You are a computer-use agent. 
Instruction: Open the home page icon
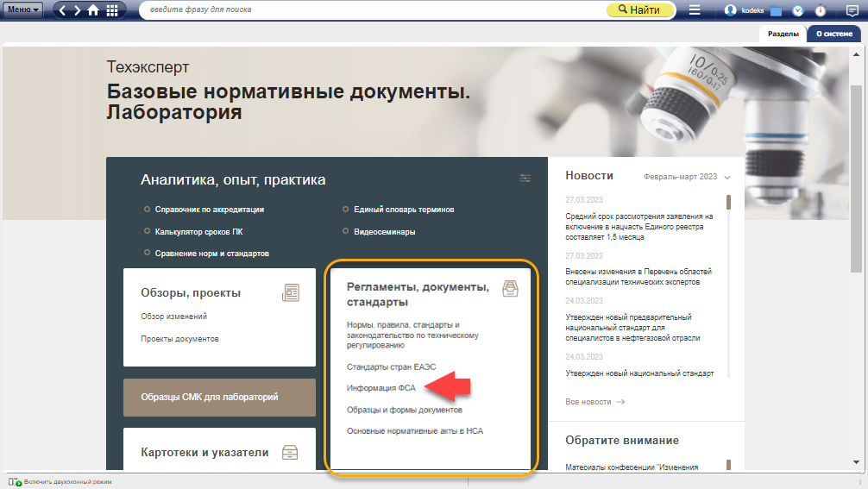click(93, 10)
